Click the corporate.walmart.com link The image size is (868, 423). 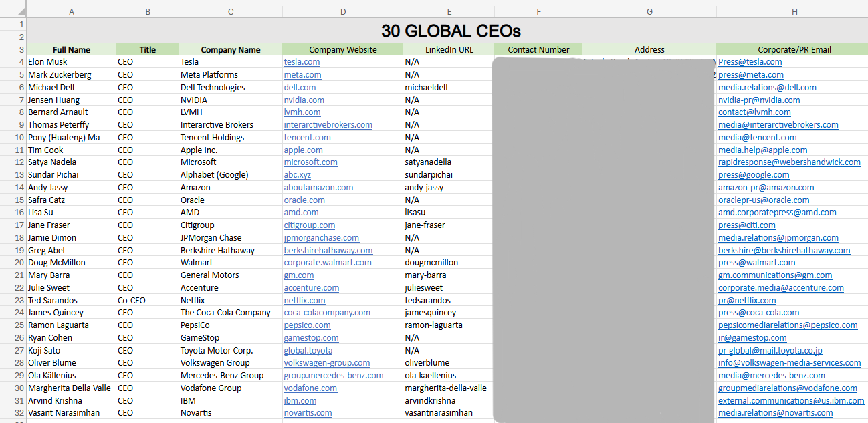[328, 262]
